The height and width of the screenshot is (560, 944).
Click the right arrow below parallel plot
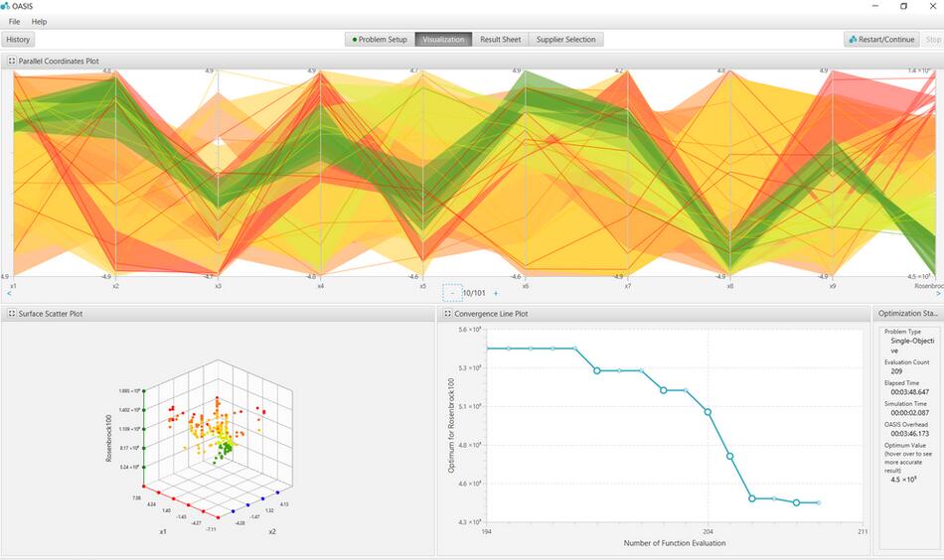[x=938, y=294]
